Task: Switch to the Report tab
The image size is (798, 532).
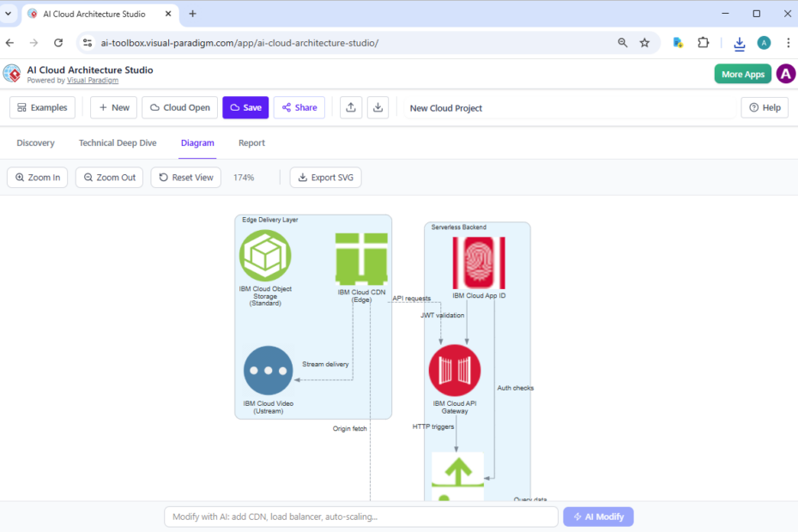Action: pos(251,142)
